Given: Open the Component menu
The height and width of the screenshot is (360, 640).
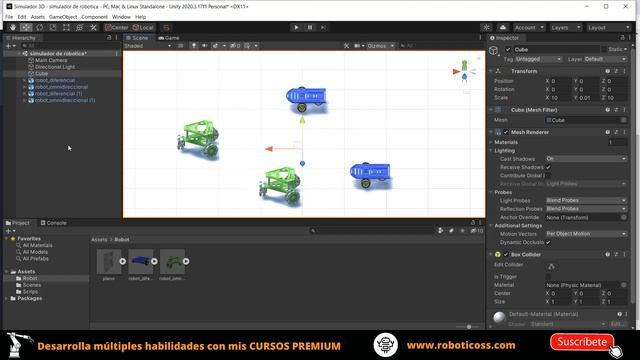Looking at the screenshot, I should tap(94, 17).
